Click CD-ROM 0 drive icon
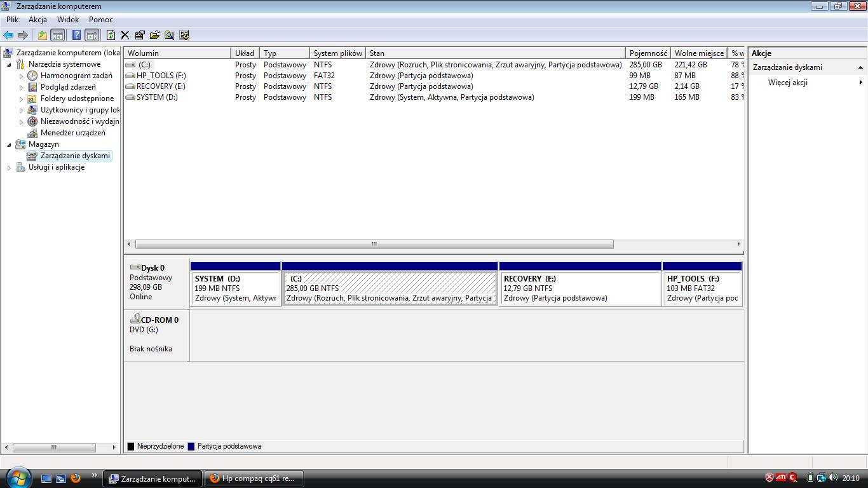The height and width of the screenshot is (488, 868). click(135, 320)
